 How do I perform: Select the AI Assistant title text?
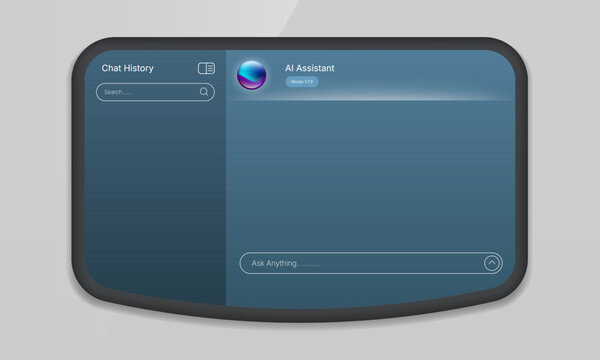tap(310, 68)
